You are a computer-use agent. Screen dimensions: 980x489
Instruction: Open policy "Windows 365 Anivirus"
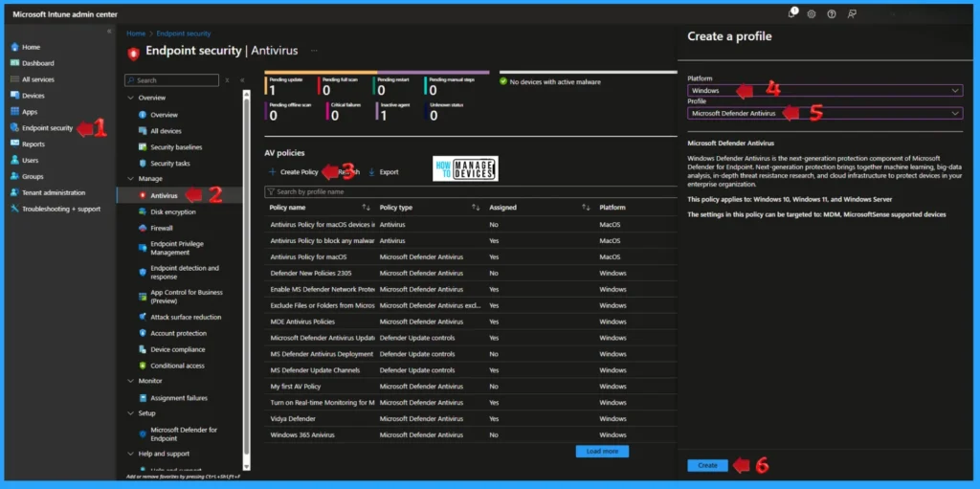[x=302, y=435]
